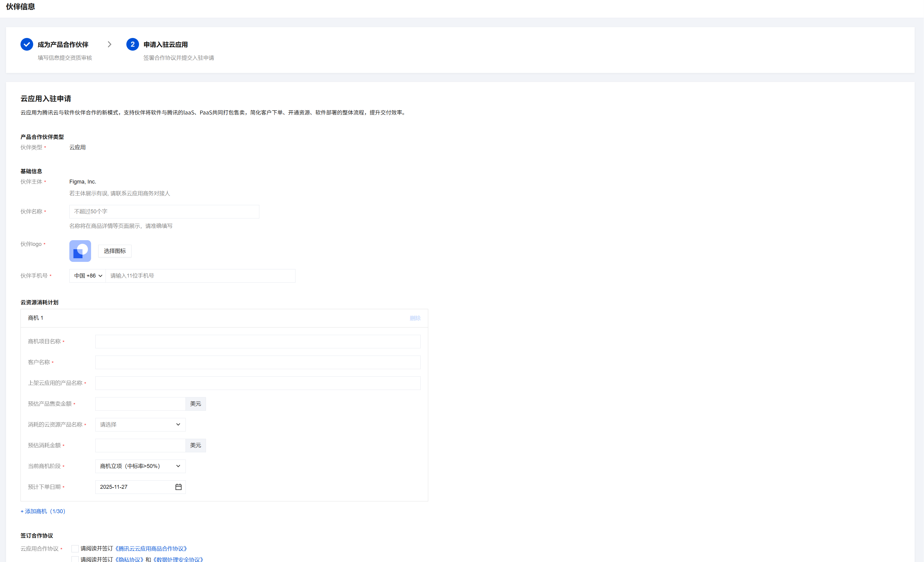
Task: Select the 申请入驻云应用 step
Action: (x=165, y=45)
